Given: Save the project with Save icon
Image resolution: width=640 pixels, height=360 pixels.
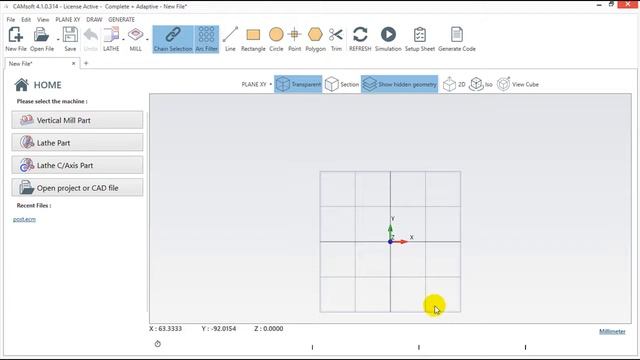Looking at the screenshot, I should pos(70,39).
